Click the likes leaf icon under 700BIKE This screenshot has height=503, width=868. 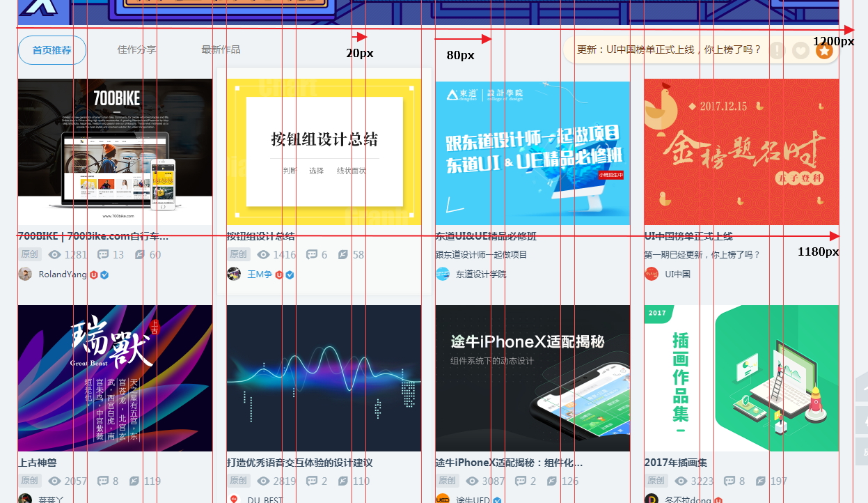click(139, 254)
